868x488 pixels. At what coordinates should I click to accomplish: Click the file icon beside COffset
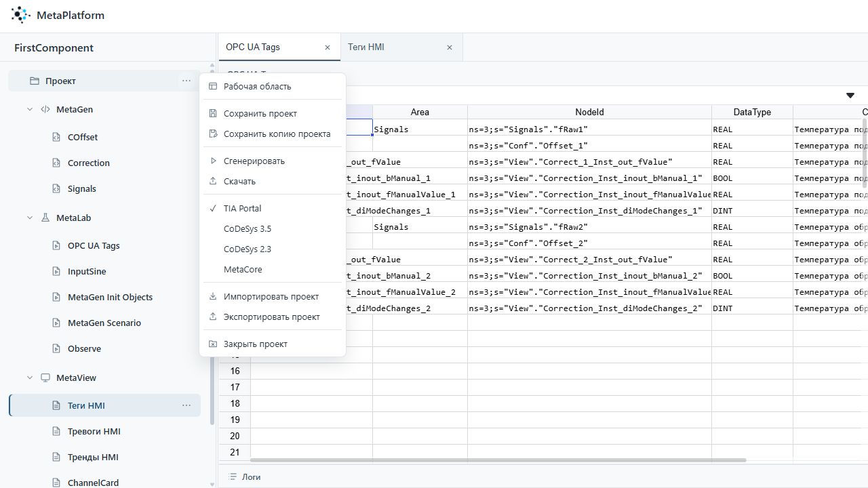[57, 137]
